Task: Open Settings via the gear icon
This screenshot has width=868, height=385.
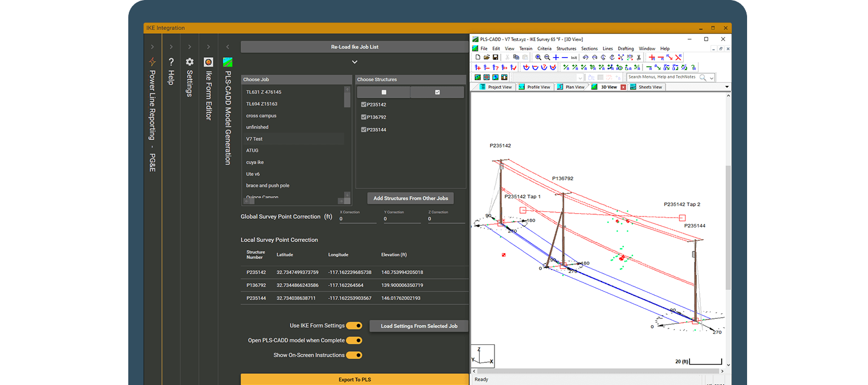Action: tap(190, 62)
